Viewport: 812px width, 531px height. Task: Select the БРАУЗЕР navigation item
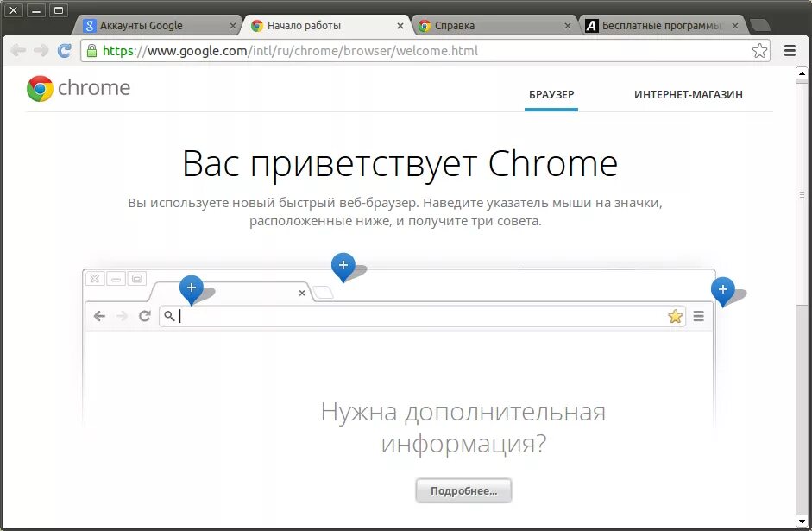click(x=551, y=94)
